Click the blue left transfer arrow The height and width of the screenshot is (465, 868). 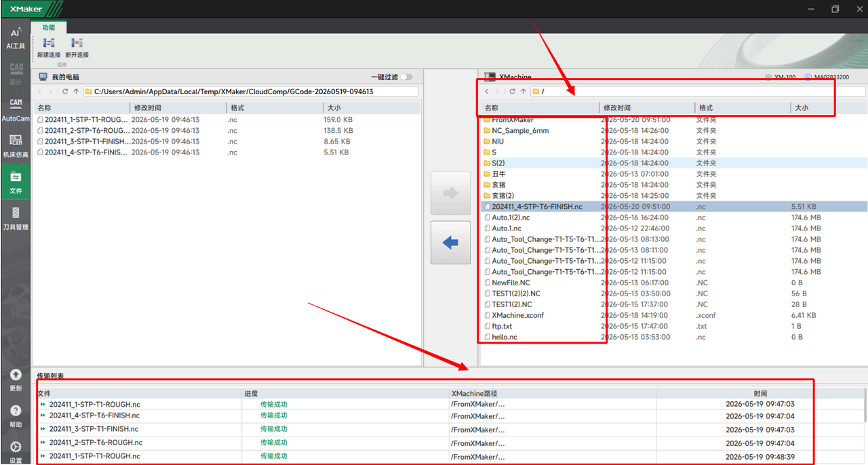pos(450,243)
